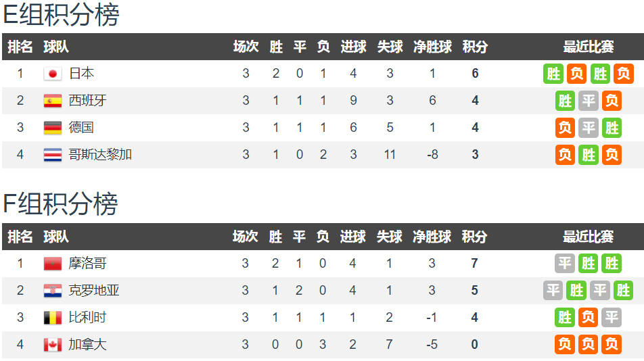Click the Costa Rica flag icon

coord(53,155)
